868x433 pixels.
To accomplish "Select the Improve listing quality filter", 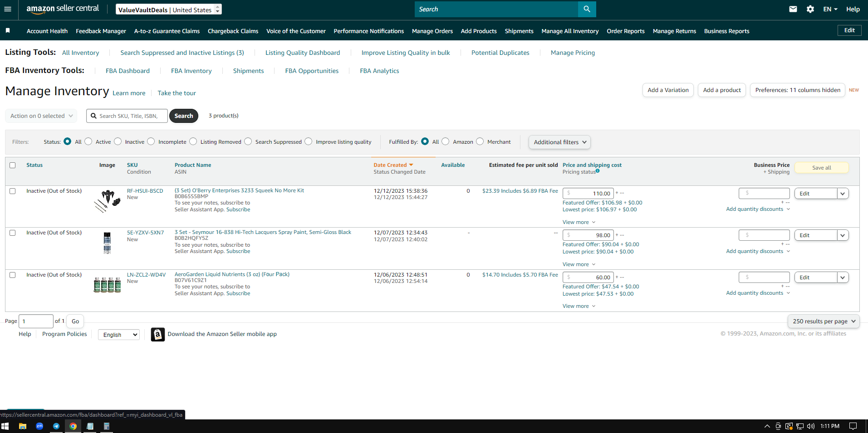I will [309, 141].
